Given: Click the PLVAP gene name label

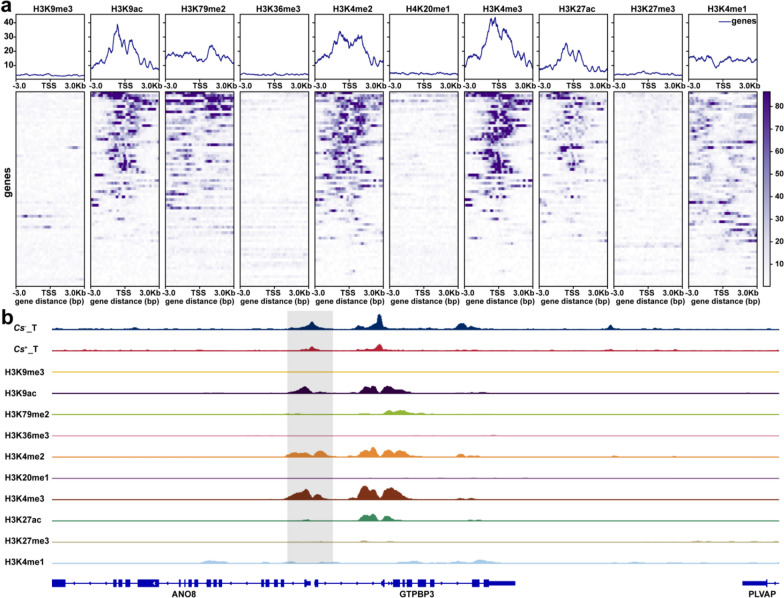Looking at the screenshot, I should [762, 594].
